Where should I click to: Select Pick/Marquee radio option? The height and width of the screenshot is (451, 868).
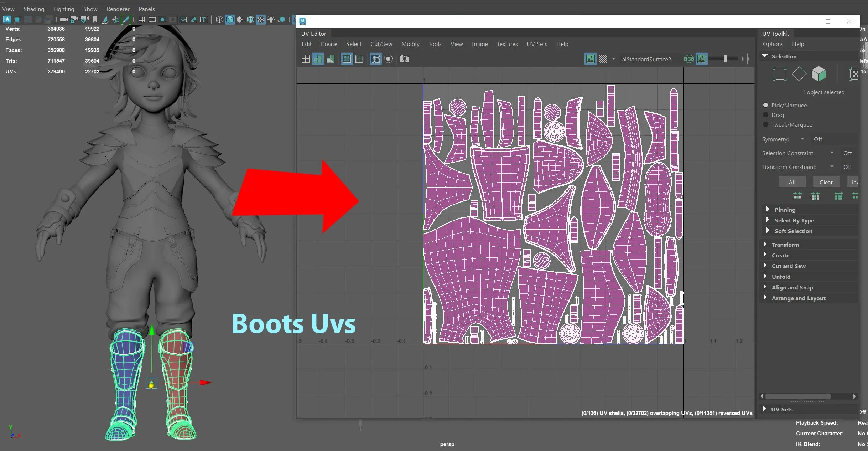(765, 105)
